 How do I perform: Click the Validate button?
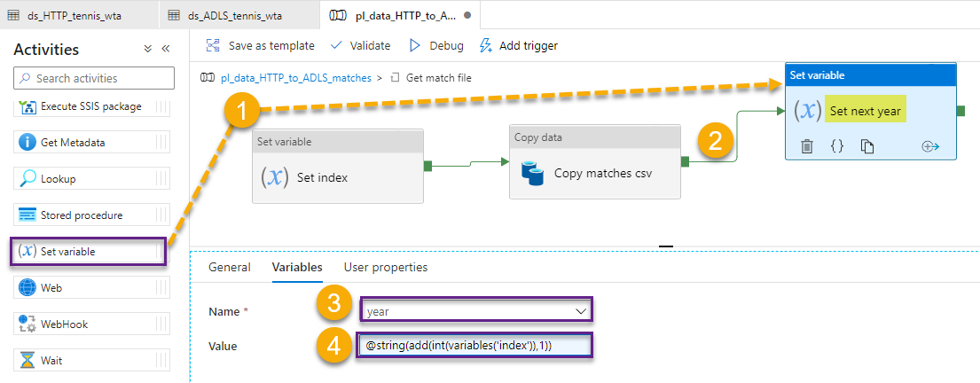click(360, 45)
